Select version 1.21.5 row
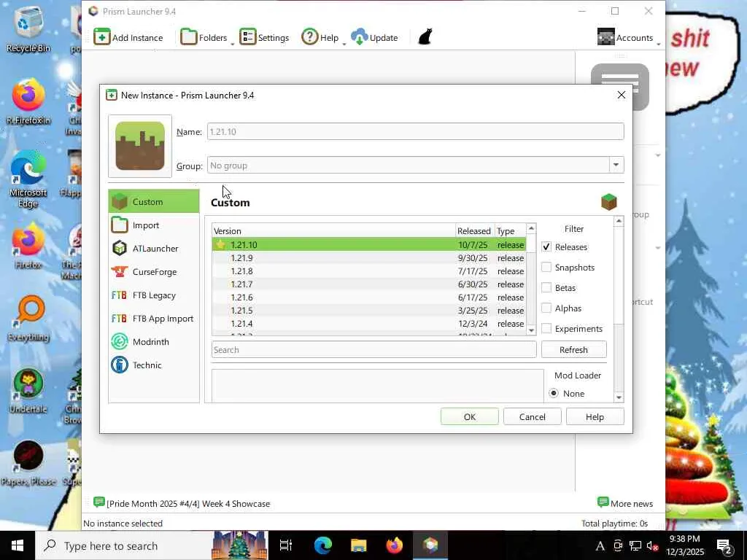The image size is (747, 560). (x=369, y=311)
